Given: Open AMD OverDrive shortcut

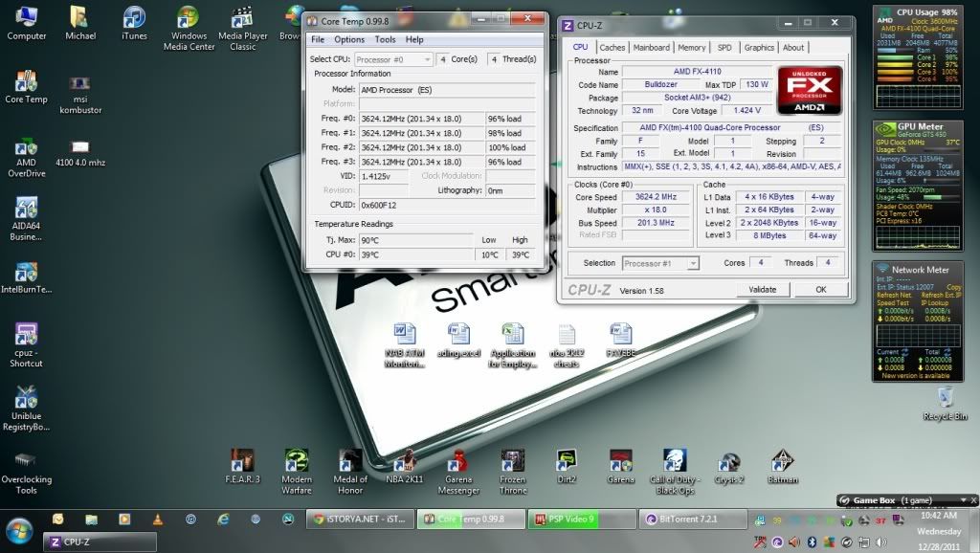Looking at the screenshot, I should (x=26, y=159).
